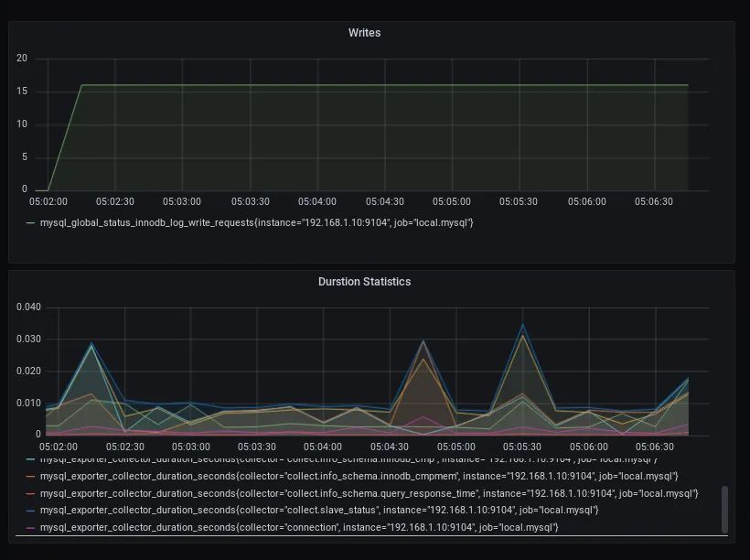750x560 pixels.
Task: Toggle the mysql_global_status_innodb_log_write_requests legend series
Action: pyautogui.click(x=256, y=222)
